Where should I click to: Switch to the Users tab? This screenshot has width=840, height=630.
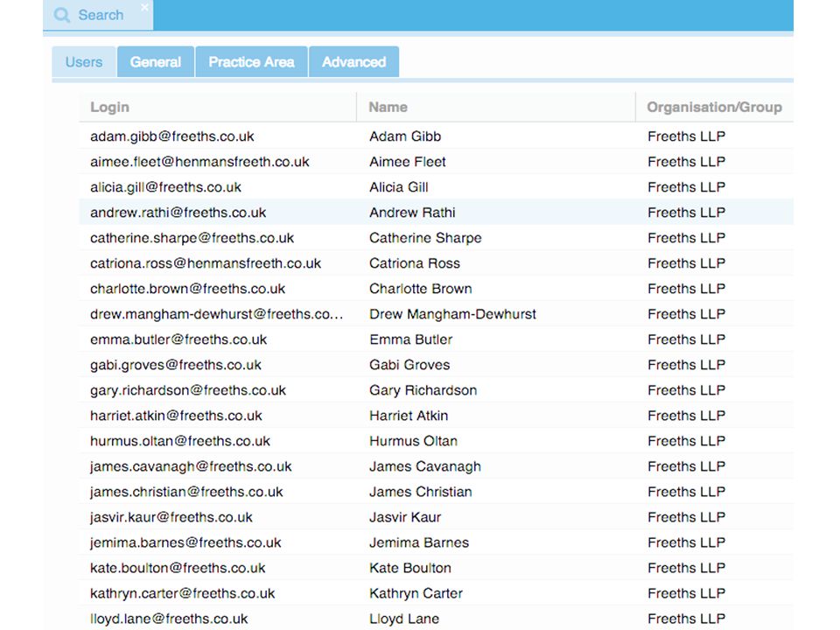coord(84,62)
